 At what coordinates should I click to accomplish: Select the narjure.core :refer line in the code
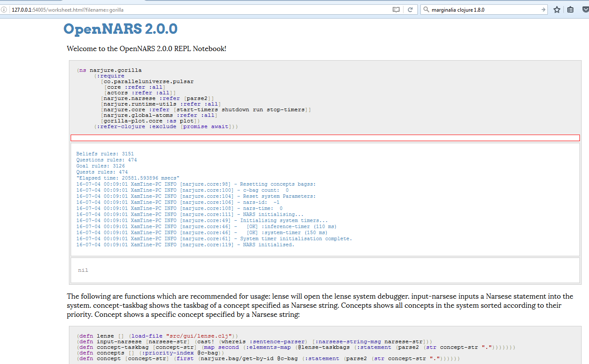pyautogui.click(x=206, y=110)
